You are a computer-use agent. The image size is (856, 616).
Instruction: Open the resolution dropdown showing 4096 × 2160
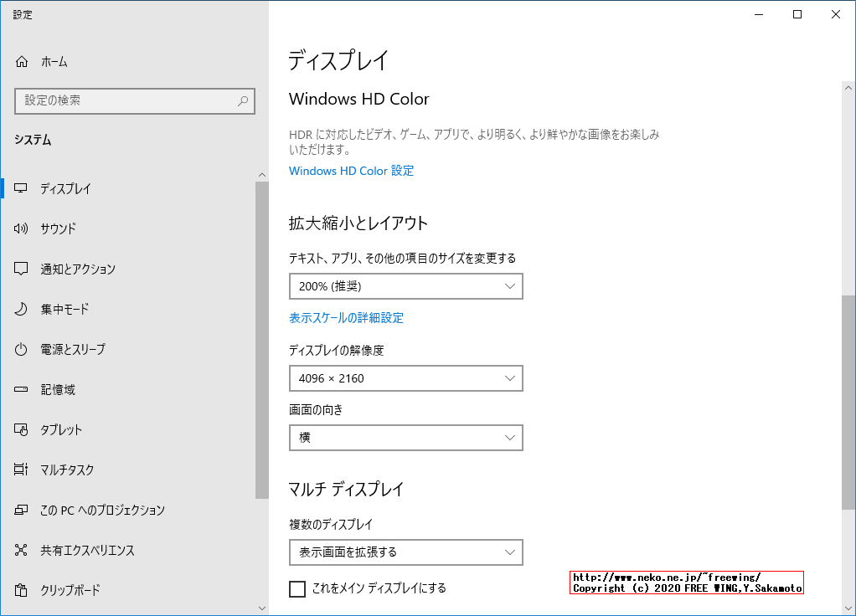405,378
